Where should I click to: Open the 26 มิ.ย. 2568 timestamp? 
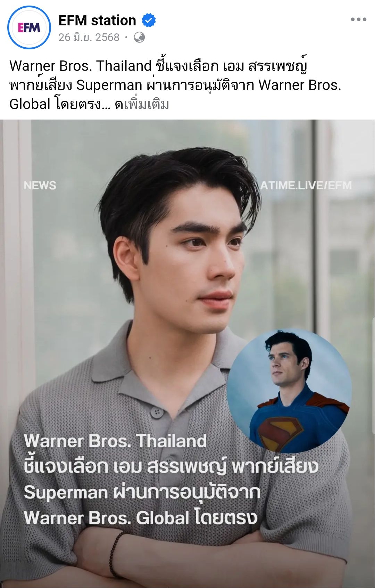[x=89, y=37]
